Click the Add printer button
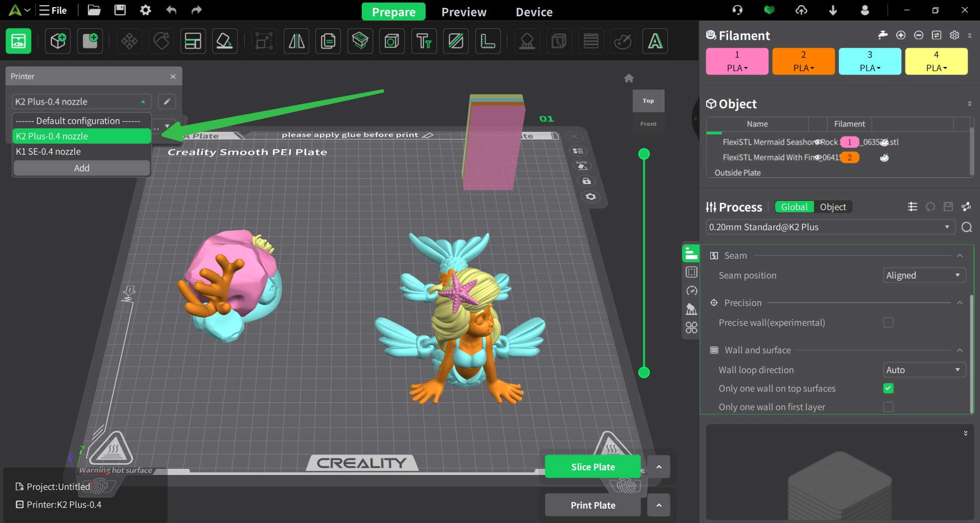Viewport: 980px width, 523px height. pyautogui.click(x=81, y=168)
